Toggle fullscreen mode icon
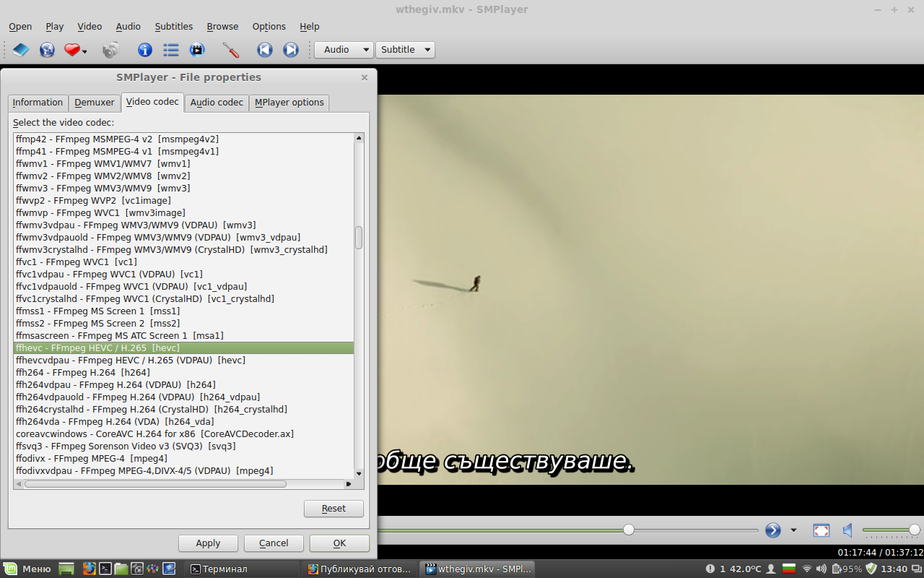 tap(821, 530)
